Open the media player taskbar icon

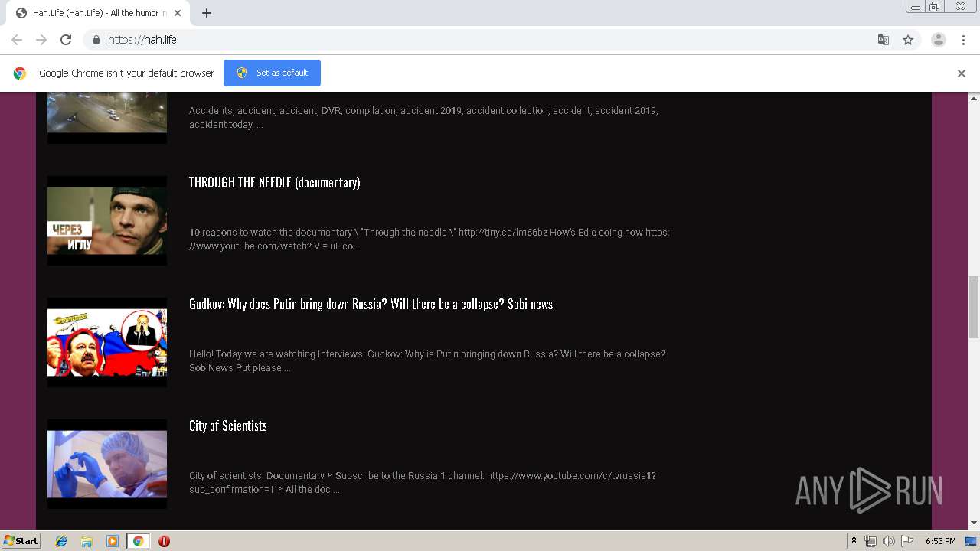click(x=113, y=541)
